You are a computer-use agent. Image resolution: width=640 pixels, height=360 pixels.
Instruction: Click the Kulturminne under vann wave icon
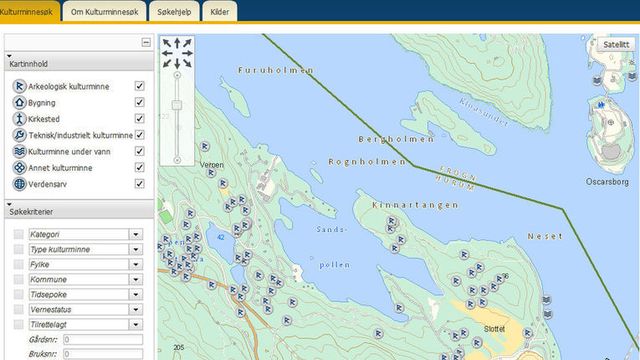pos(19,151)
